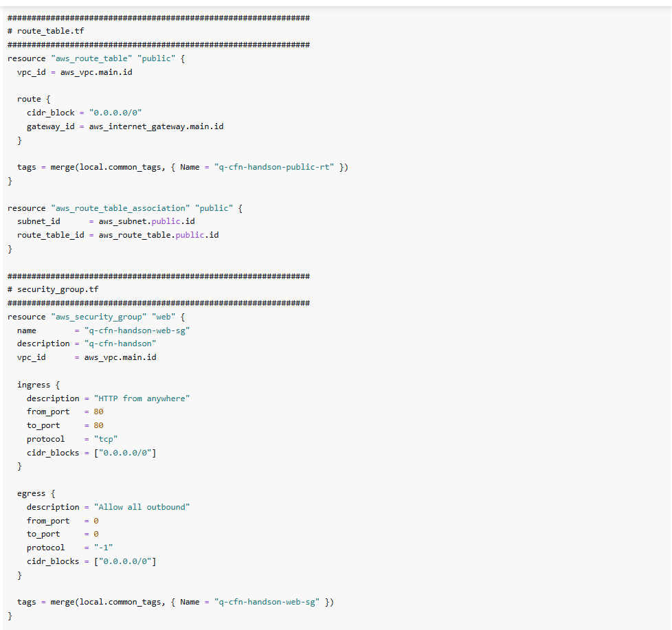This screenshot has width=672, height=630.
Task: Click the egress to_port value 0
Action: (96, 535)
